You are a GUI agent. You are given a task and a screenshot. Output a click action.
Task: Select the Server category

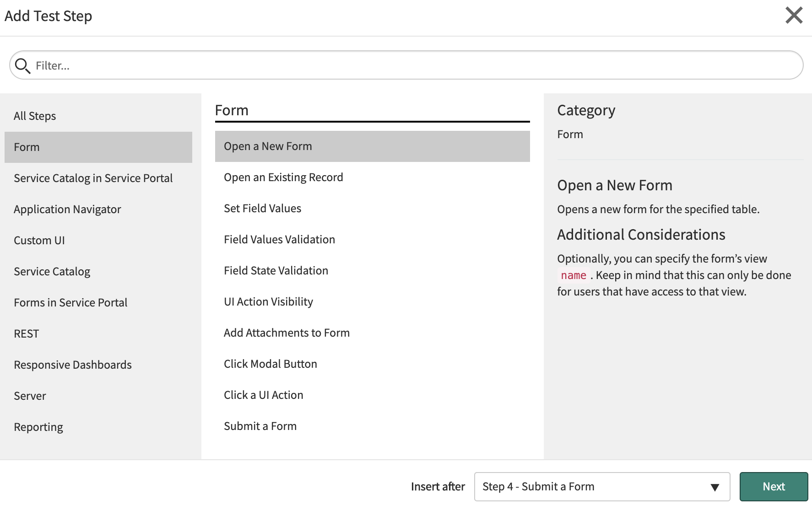tap(98, 396)
